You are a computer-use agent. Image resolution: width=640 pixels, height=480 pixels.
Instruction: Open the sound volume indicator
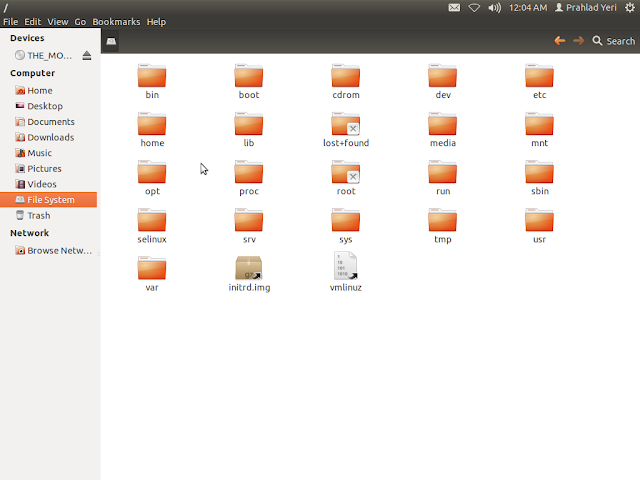[494, 7]
